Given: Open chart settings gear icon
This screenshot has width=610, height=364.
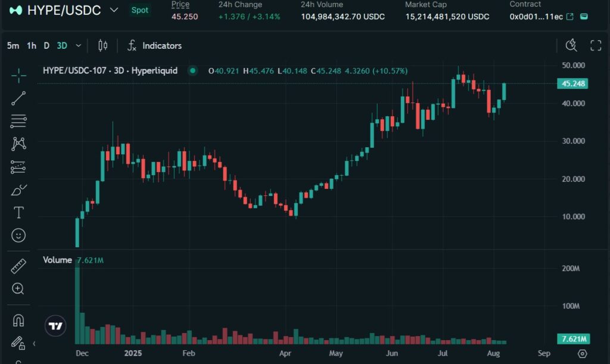Looking at the screenshot, I should 583,353.
